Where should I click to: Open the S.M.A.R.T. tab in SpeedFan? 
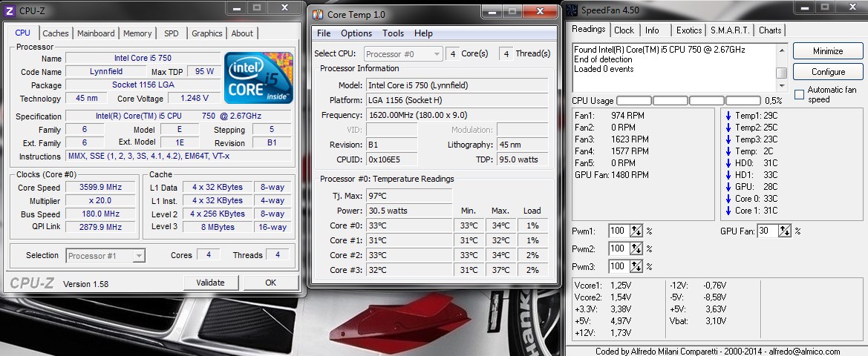730,30
